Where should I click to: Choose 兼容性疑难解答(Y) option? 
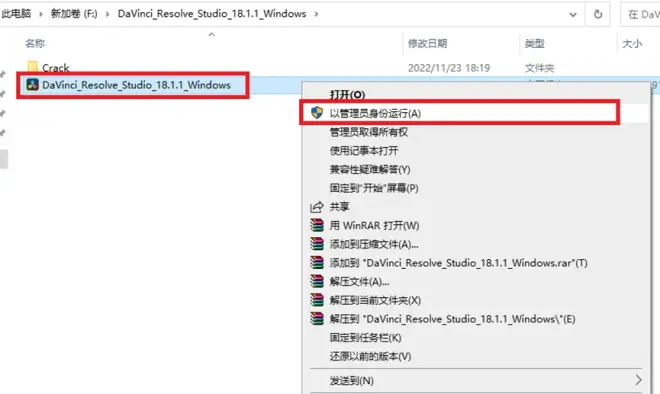tap(370, 169)
